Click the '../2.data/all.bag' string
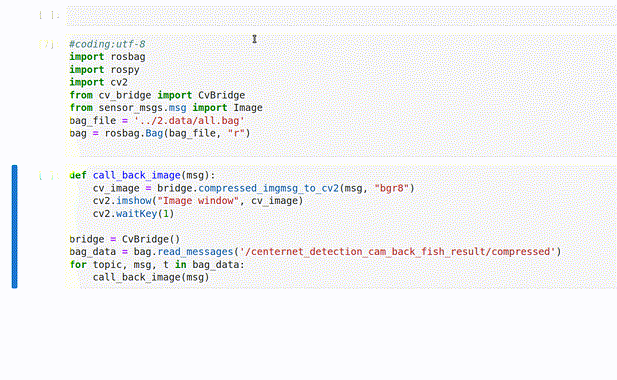The image size is (617, 380). point(189,120)
